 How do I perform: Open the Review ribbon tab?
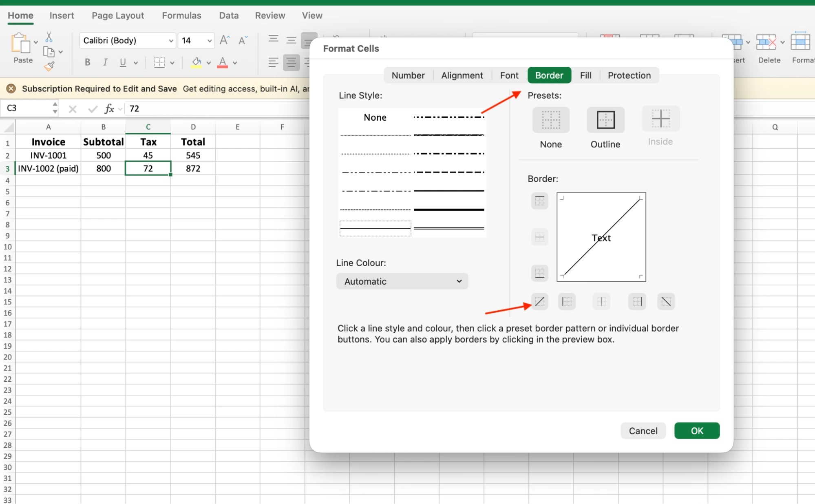[x=270, y=15]
